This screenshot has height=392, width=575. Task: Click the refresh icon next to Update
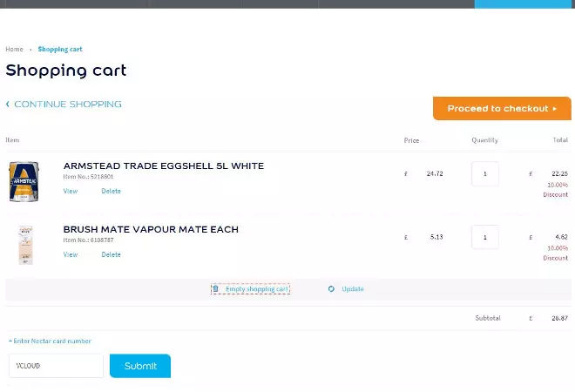click(332, 289)
